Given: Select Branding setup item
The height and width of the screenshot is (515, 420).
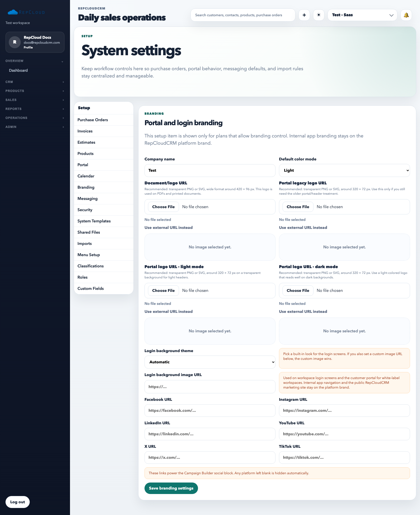Looking at the screenshot, I should pos(104,187).
